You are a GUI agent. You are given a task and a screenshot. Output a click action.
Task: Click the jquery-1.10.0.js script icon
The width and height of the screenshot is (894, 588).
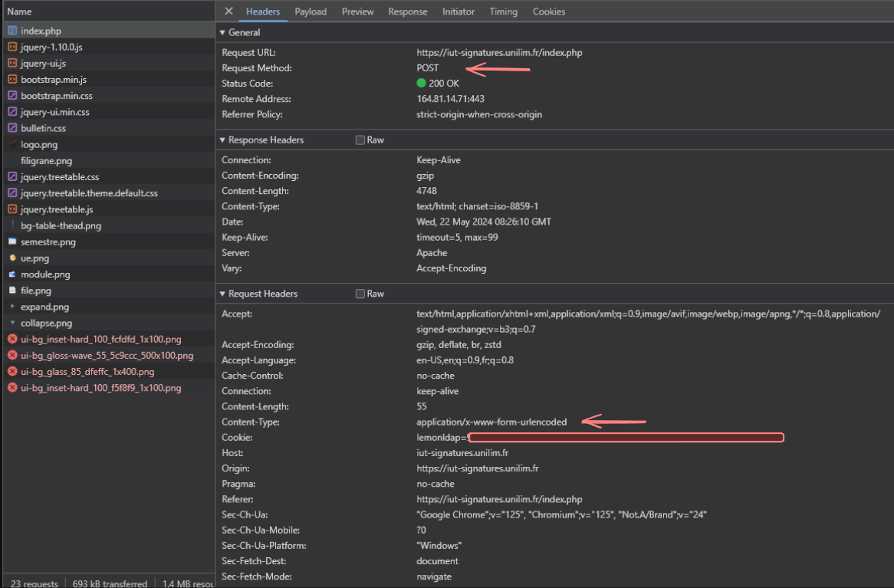tap(12, 47)
